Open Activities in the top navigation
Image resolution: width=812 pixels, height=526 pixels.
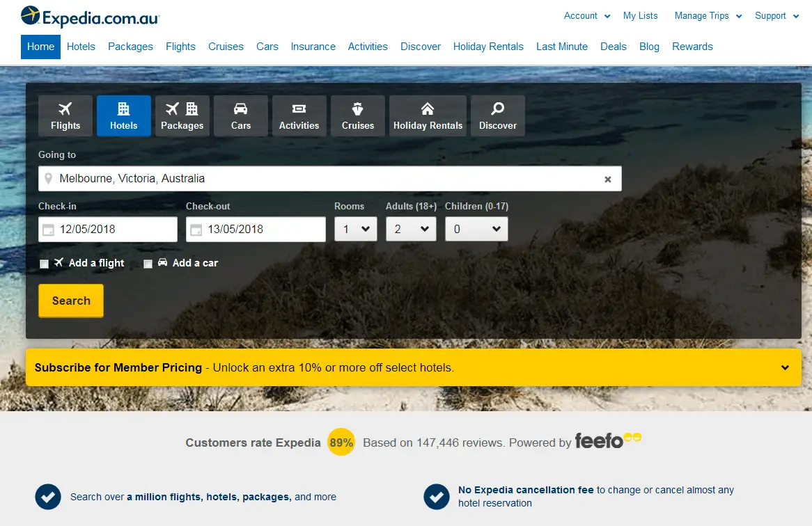368,47
